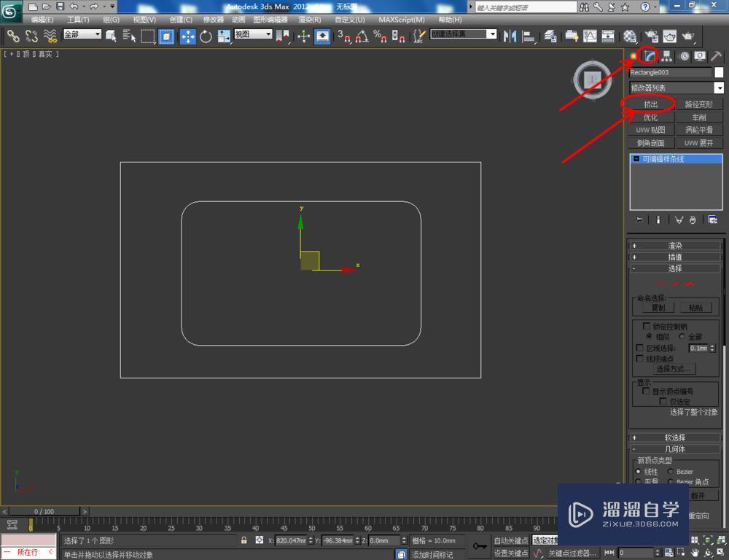729x560 pixels.
Task: Open the Material Editor
Action: click(x=629, y=35)
